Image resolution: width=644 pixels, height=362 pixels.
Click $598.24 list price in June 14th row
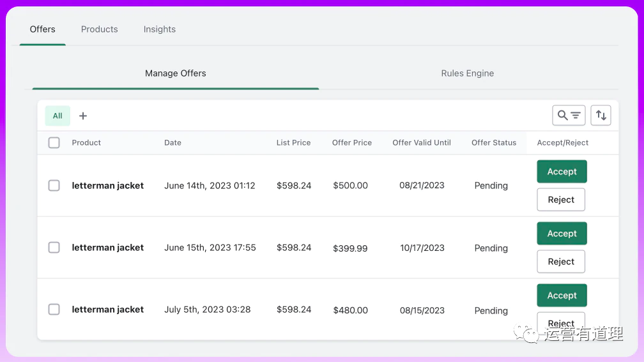[x=294, y=186]
